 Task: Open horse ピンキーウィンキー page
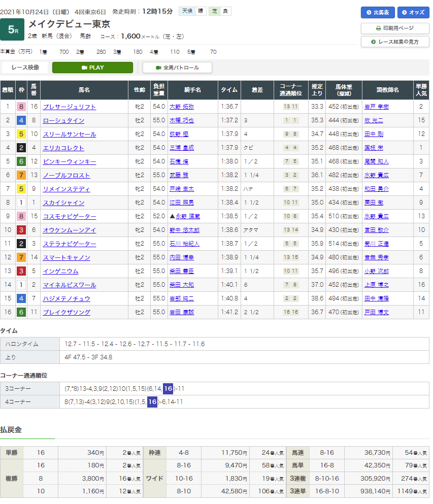tap(69, 162)
